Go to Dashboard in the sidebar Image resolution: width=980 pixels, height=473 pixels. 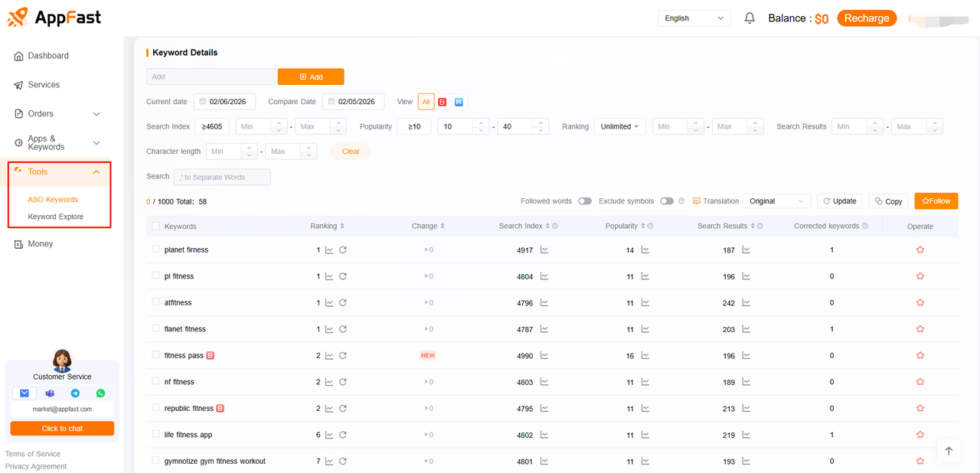(48, 56)
